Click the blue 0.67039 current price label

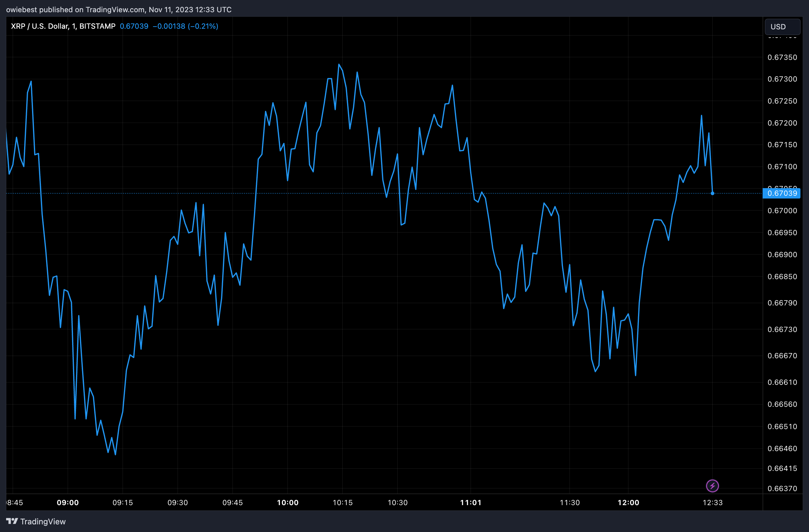pos(782,193)
